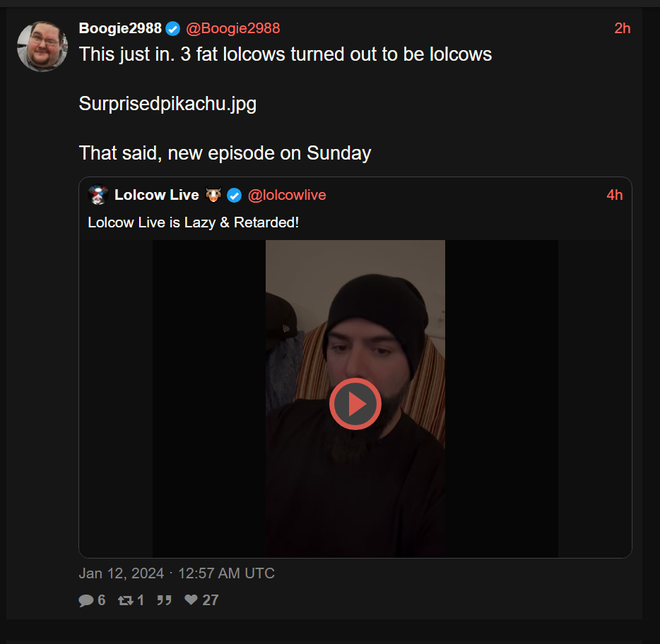This screenshot has width=660, height=644.
Task: Open the @Boogie2988 handle link
Action: click(232, 28)
